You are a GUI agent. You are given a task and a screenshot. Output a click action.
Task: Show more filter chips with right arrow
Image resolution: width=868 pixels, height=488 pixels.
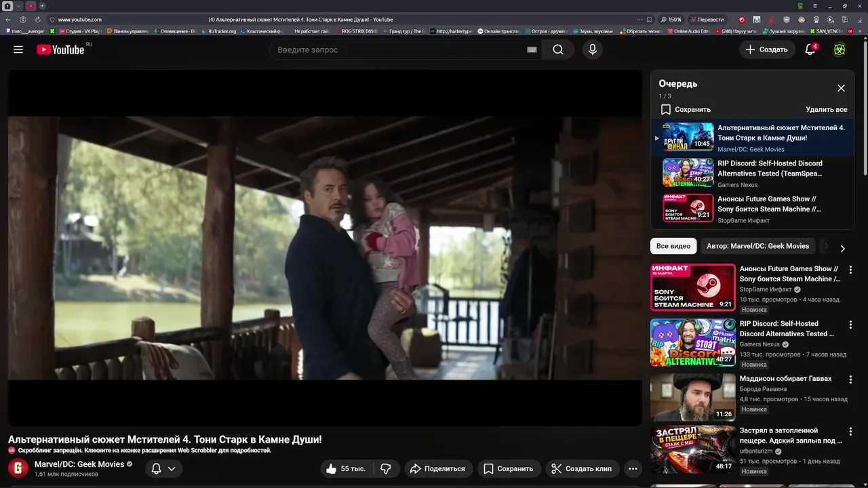(x=842, y=249)
